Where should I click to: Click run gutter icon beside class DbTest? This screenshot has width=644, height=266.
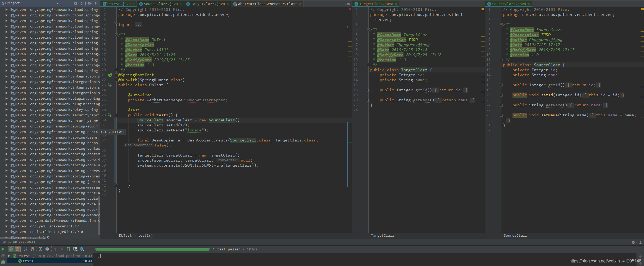coord(110,85)
